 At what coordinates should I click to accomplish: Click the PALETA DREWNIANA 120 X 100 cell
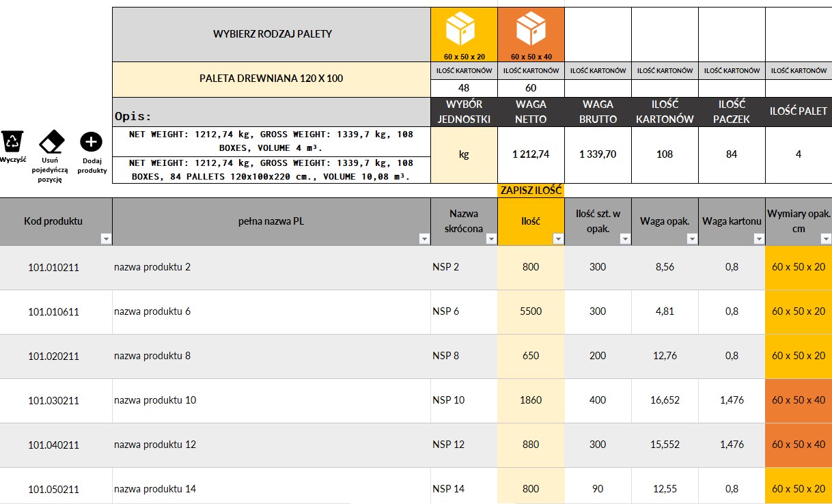pos(271,79)
